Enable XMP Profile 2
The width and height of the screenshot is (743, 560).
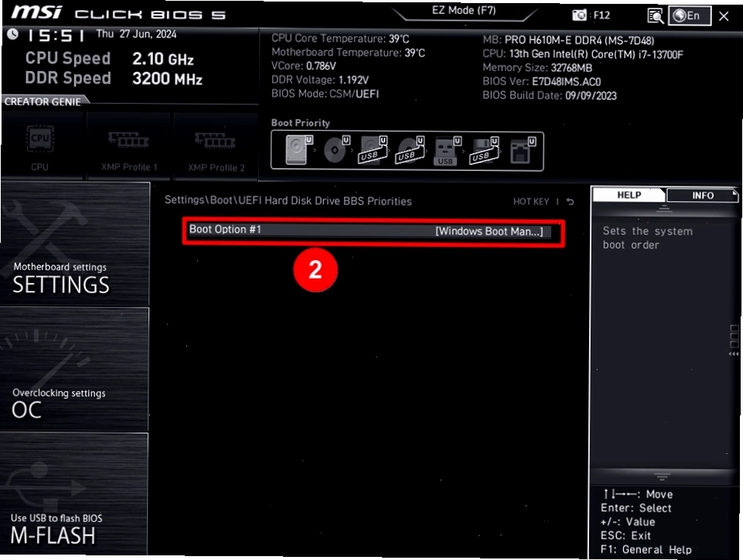[216, 146]
